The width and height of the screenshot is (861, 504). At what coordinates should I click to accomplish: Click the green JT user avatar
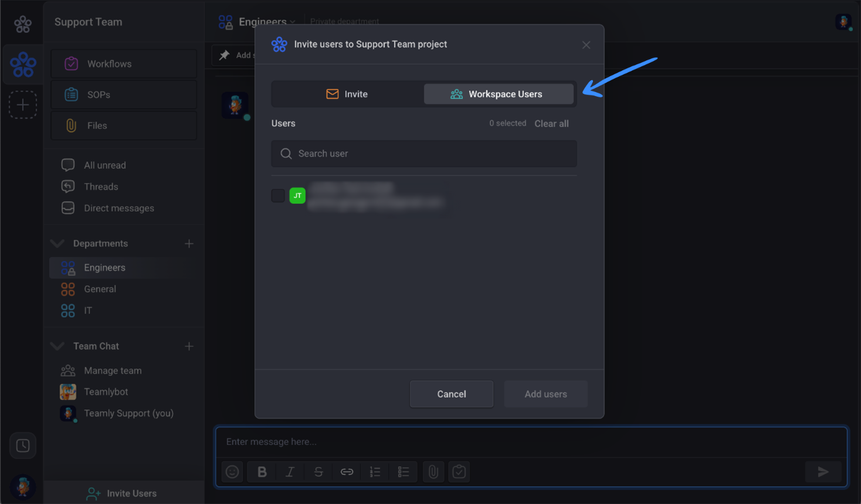[297, 196]
